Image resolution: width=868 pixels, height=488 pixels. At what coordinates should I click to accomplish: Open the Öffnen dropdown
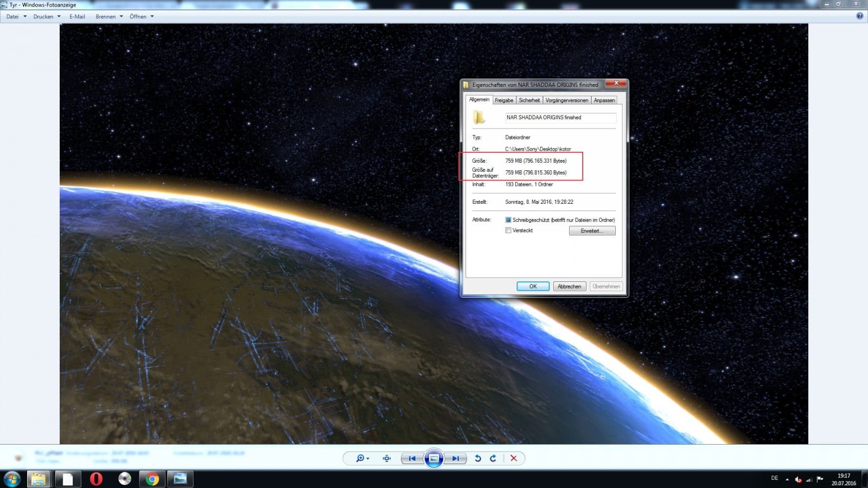141,17
